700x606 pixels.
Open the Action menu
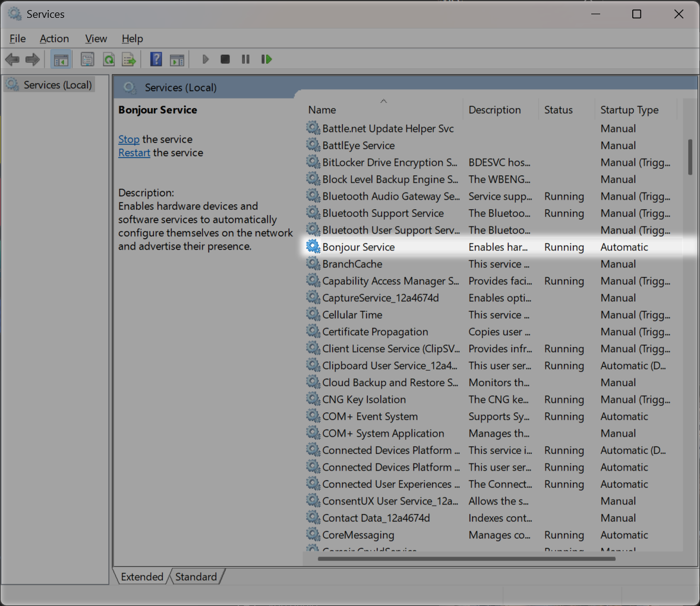(x=54, y=39)
